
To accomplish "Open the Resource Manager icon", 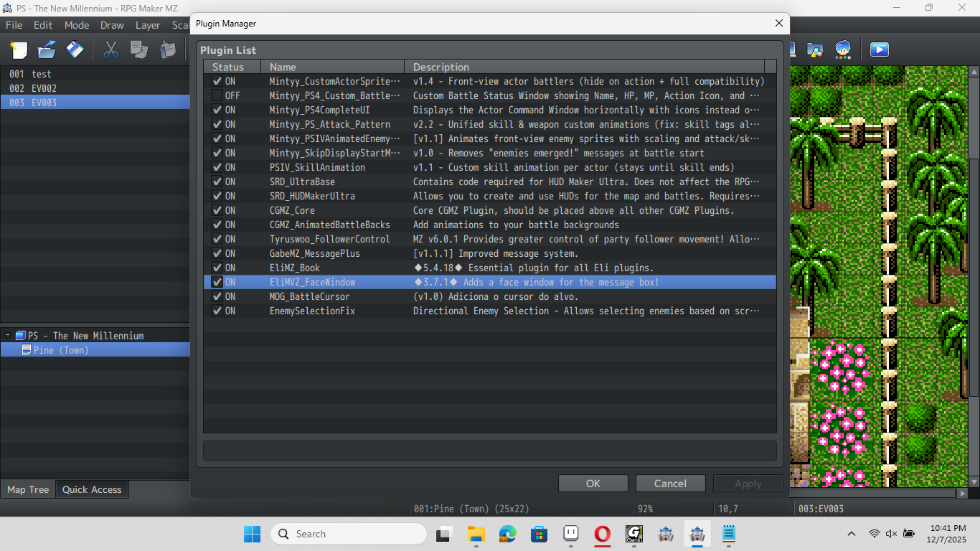I will 815,50.
